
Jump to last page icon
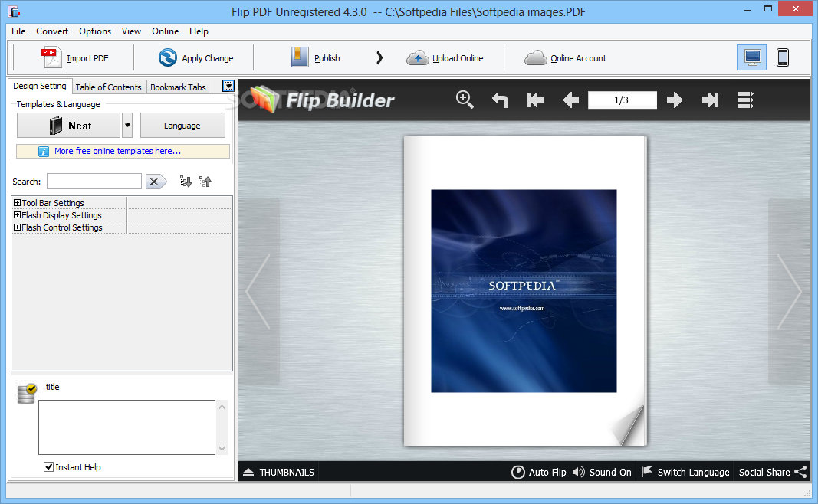click(x=710, y=100)
